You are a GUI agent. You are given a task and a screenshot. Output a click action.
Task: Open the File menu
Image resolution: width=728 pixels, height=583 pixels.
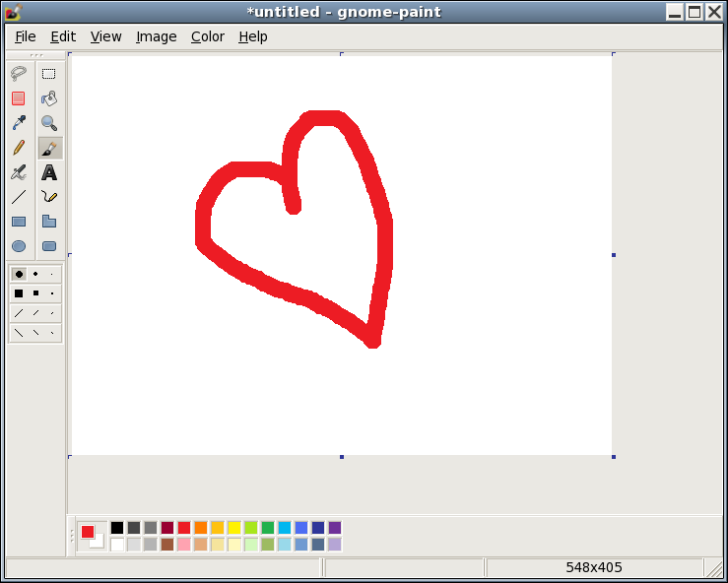[25, 36]
